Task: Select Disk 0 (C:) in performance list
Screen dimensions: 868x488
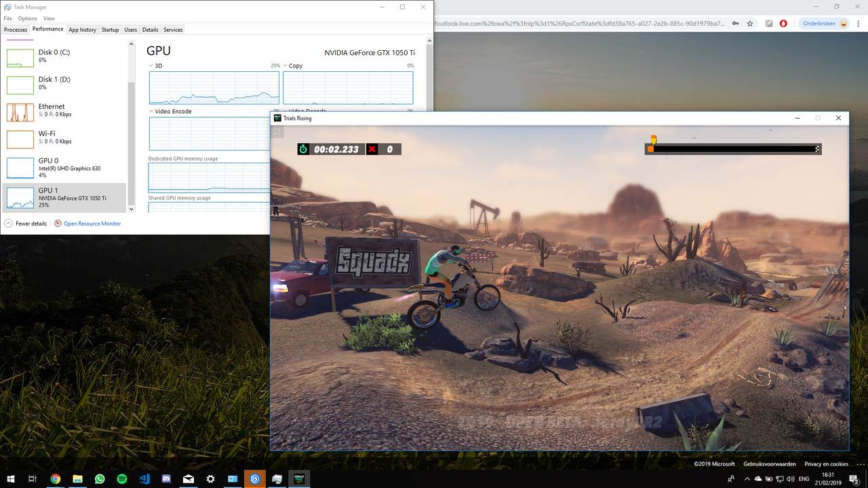Action: pos(64,58)
